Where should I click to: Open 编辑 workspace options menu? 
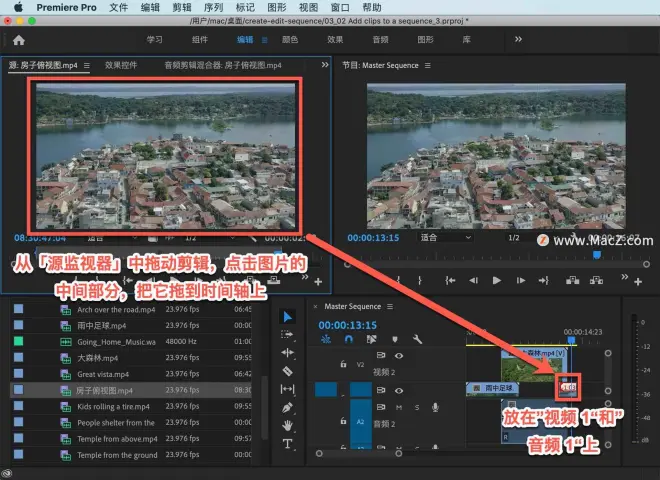tap(265, 40)
